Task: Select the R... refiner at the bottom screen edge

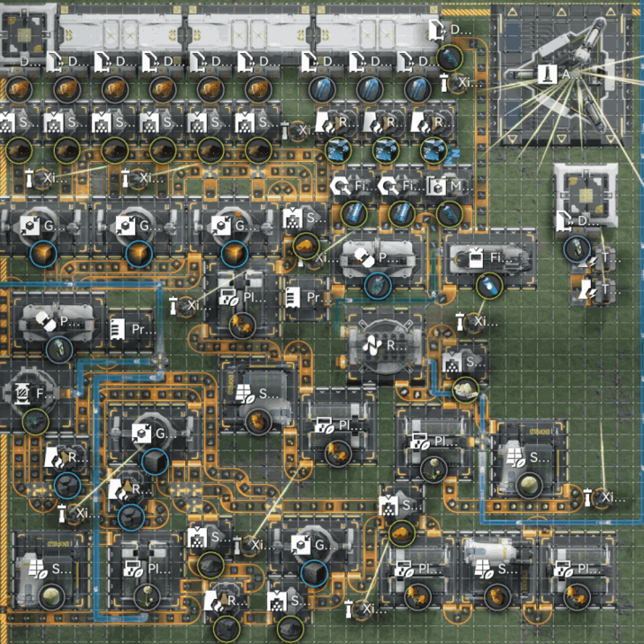Action: click(x=225, y=601)
